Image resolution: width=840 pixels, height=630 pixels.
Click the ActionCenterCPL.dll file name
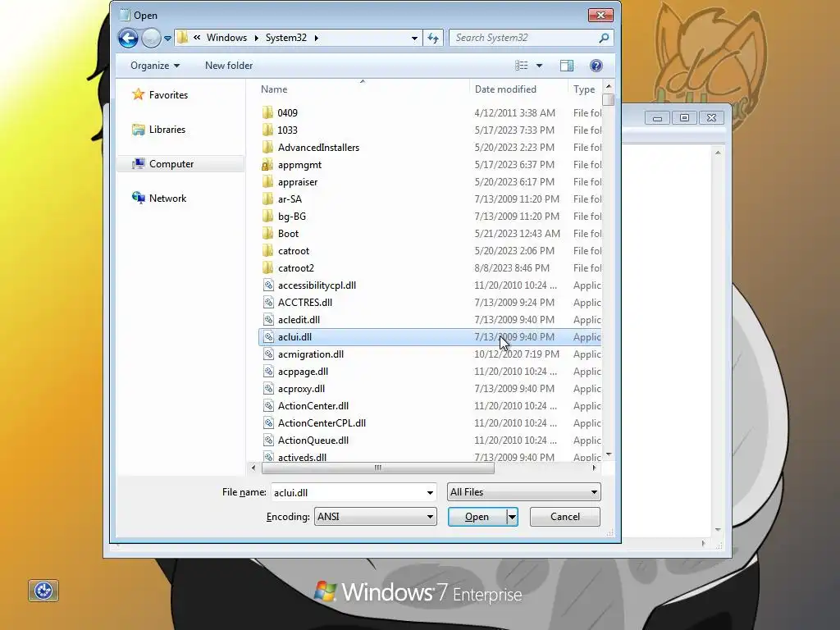[x=322, y=423]
